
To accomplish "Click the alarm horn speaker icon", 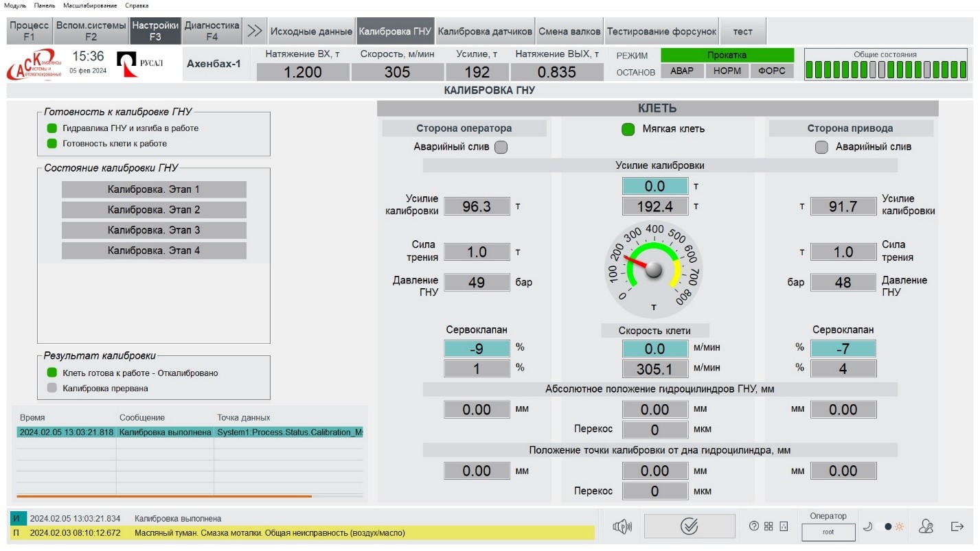I will 622,526.
